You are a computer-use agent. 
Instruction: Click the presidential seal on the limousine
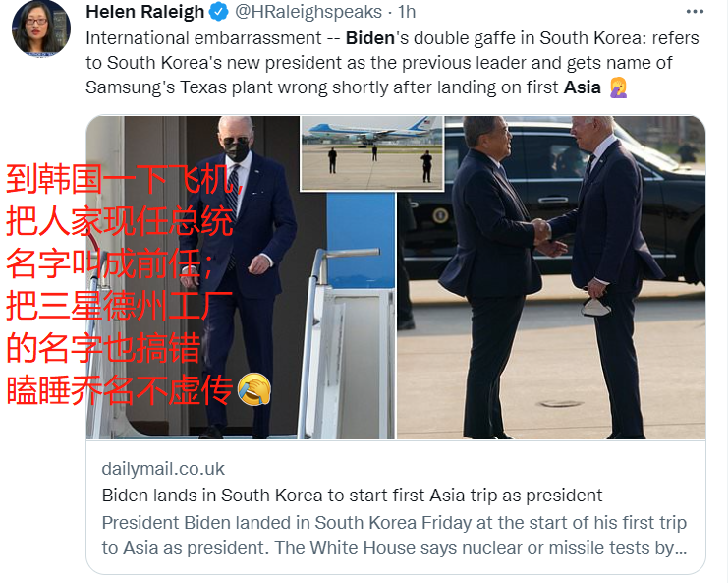click(x=440, y=215)
